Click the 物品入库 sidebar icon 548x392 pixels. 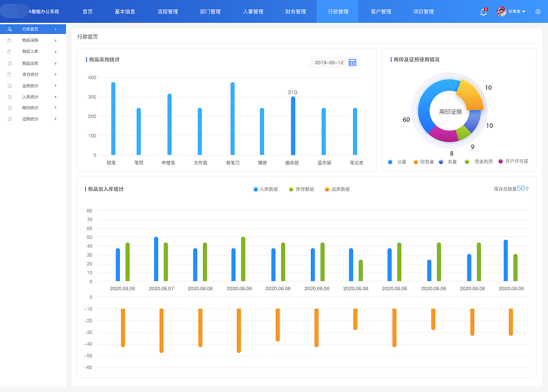(9, 52)
